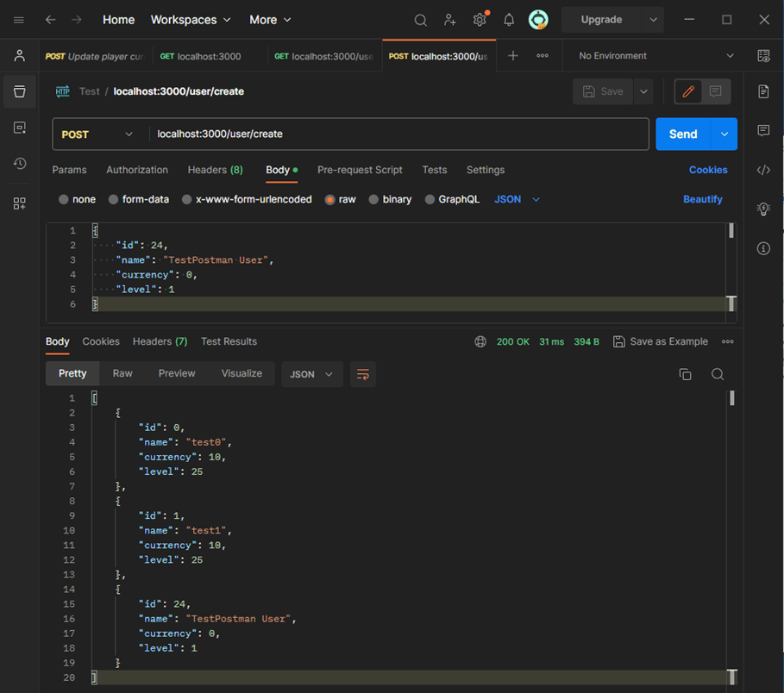
Task: Open the account icon in the left sidebar
Action: [x=20, y=55]
